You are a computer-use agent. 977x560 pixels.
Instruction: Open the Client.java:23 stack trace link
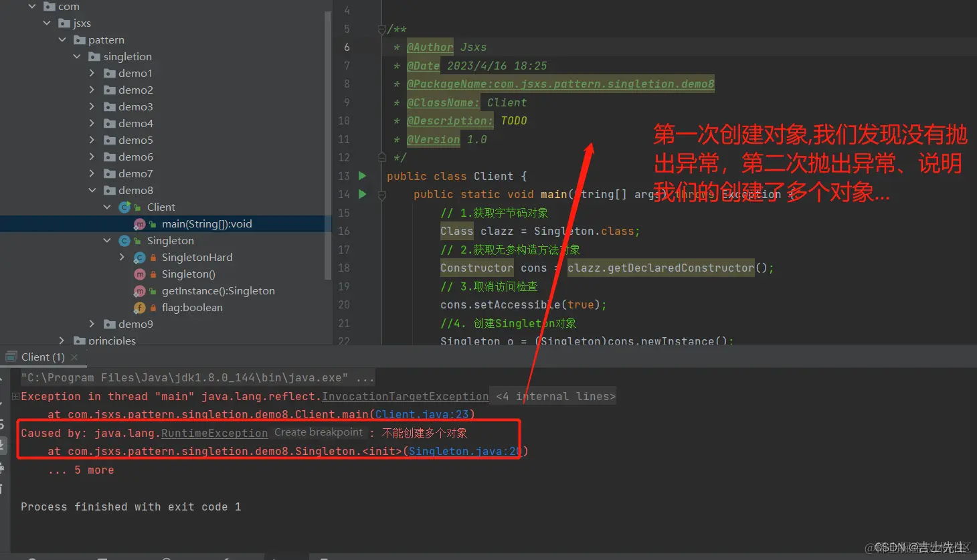[422, 414]
